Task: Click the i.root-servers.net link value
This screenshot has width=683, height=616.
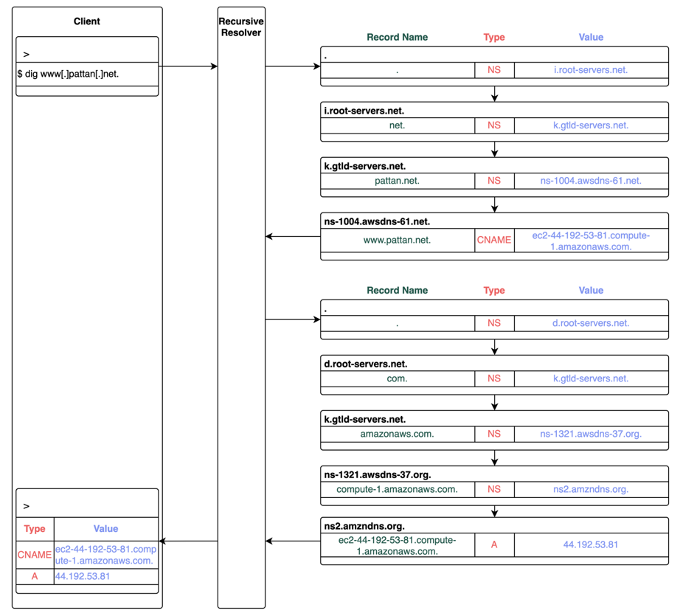Action: click(590, 70)
